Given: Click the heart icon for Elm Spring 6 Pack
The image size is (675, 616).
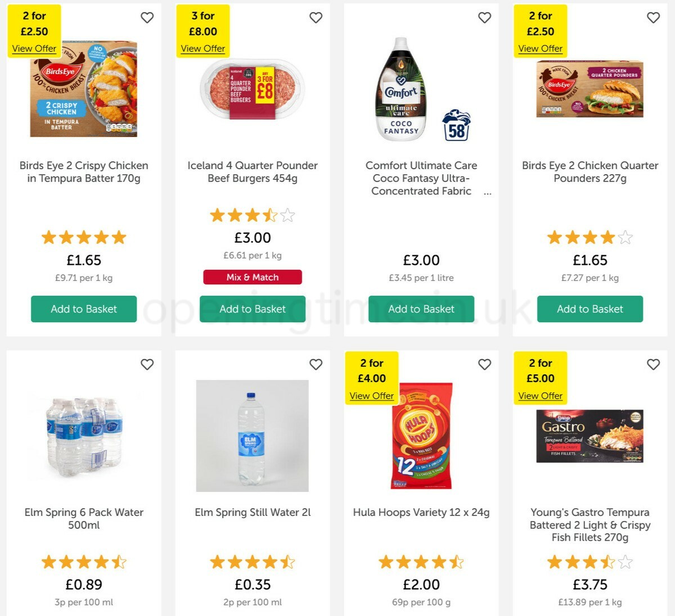Looking at the screenshot, I should [x=147, y=364].
